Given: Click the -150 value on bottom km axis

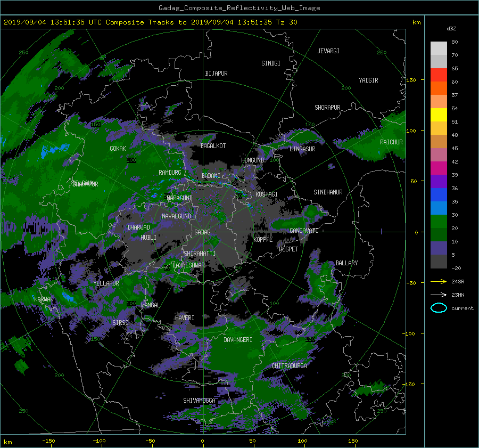Looking at the screenshot, I should 48,441.
